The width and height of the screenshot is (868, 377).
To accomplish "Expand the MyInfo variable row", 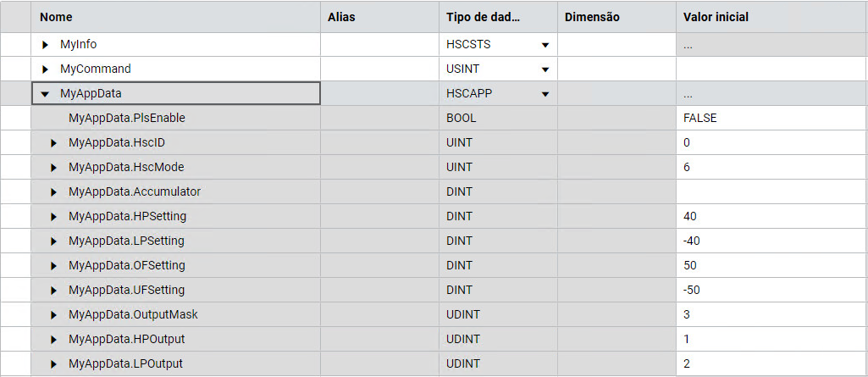I will tap(46, 44).
